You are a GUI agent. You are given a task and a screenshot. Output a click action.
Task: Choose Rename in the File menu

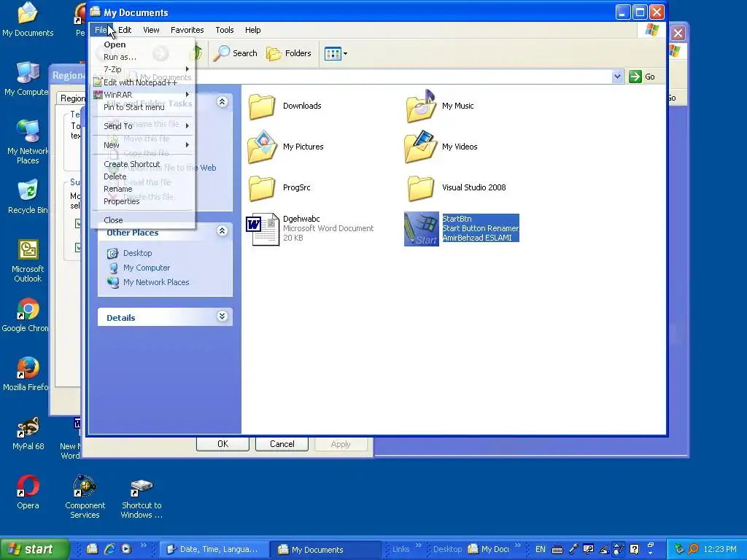(143, 189)
